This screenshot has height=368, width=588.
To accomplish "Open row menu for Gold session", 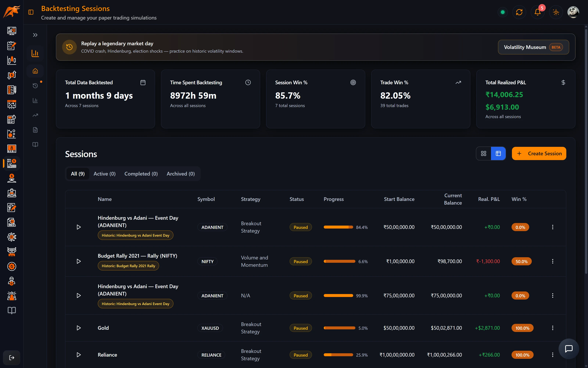I will pos(553,328).
